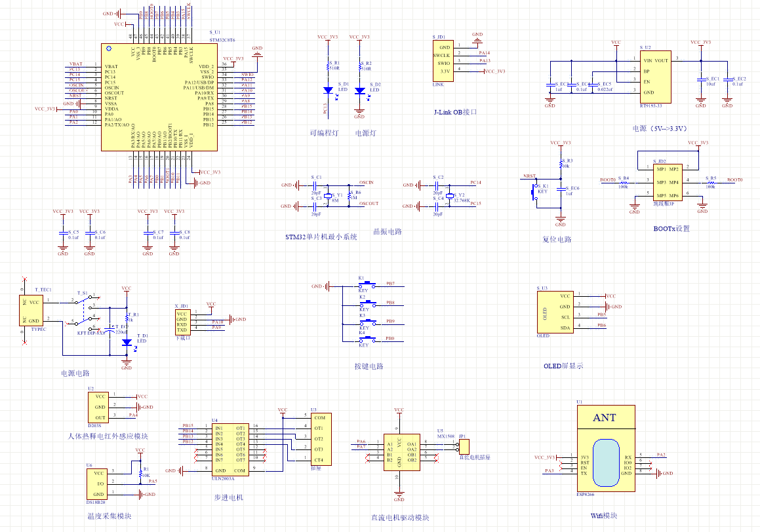The width and height of the screenshot is (760, 532).
Task: Select the J-Link OB接口 title label
Action: point(455,112)
